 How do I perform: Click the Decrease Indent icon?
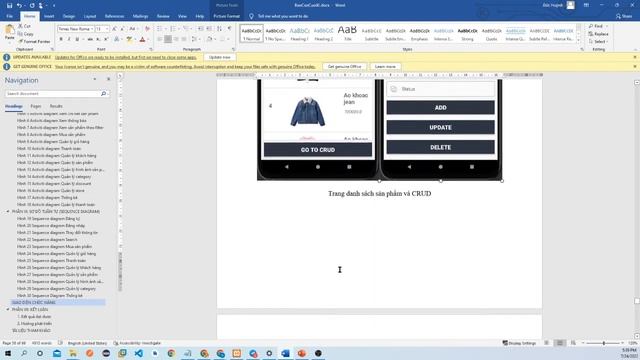pyautogui.click(x=200, y=29)
